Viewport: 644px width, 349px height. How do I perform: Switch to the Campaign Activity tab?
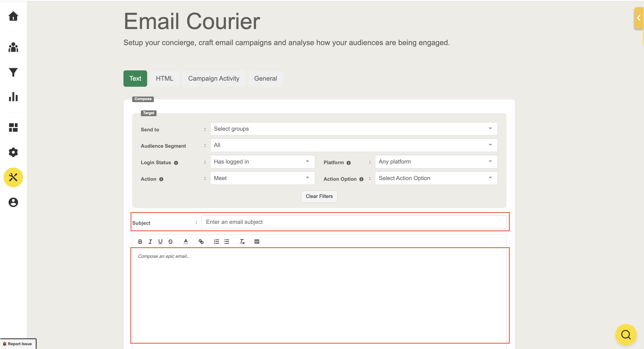pos(214,78)
